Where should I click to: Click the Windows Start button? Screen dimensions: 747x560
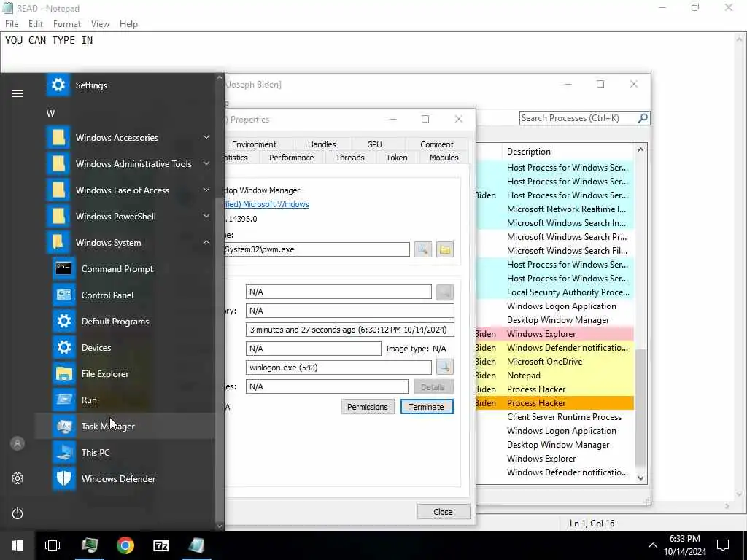coord(18,545)
